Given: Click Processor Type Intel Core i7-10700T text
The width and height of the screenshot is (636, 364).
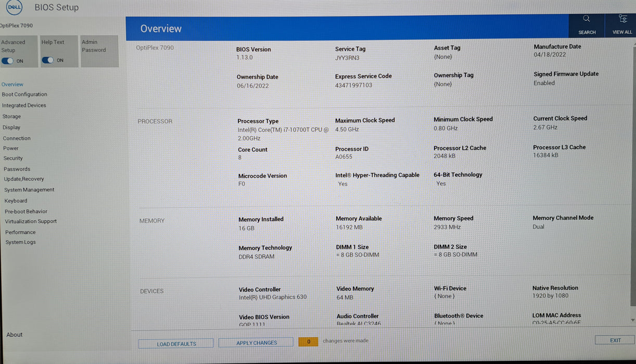Looking at the screenshot, I should click(x=283, y=134).
